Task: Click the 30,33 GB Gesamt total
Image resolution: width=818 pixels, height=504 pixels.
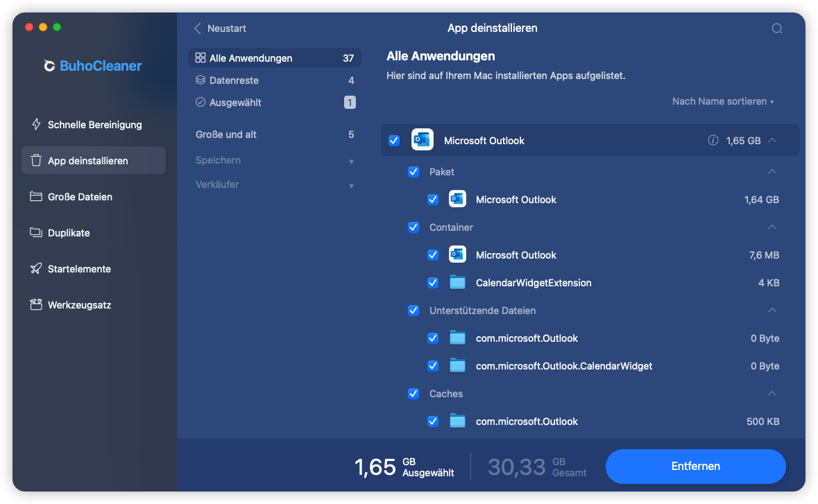Action: (x=537, y=467)
